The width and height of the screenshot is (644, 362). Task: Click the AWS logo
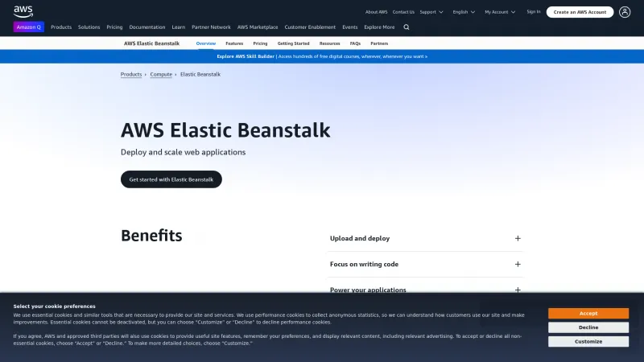[23, 11]
